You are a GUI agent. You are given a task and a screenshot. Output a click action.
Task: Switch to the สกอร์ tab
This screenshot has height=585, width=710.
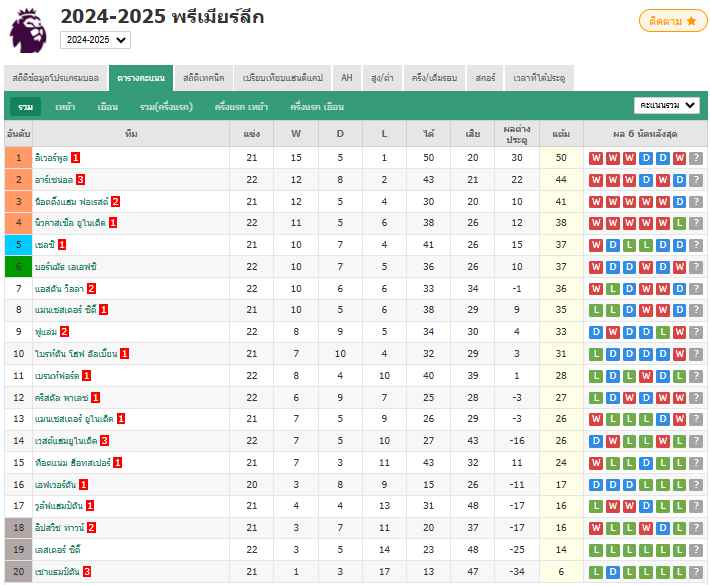click(485, 78)
